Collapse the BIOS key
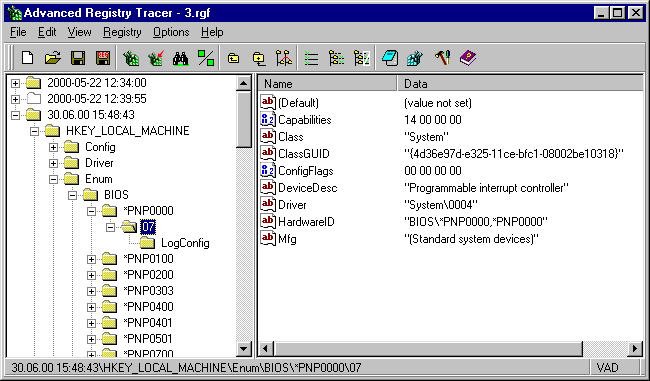Screen dimensions: 650x381 tap(73, 195)
